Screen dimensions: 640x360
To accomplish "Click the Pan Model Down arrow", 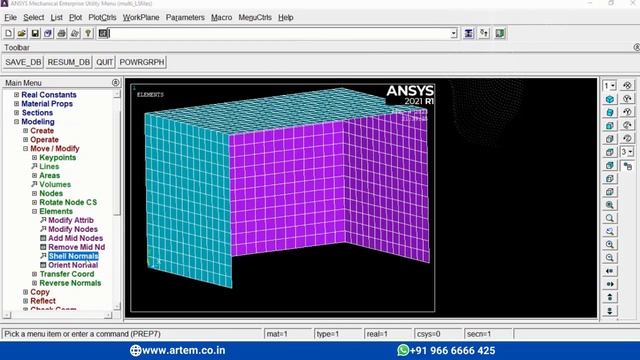I will (610, 311).
